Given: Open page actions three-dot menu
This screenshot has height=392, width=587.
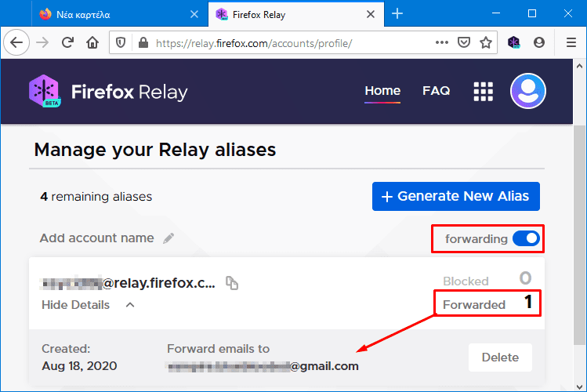Looking at the screenshot, I should [442, 42].
